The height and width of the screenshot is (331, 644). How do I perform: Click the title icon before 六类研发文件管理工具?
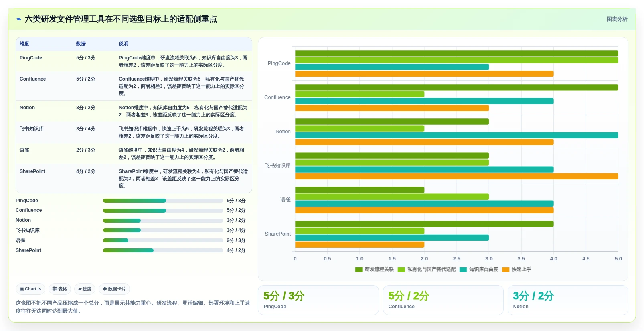19,19
